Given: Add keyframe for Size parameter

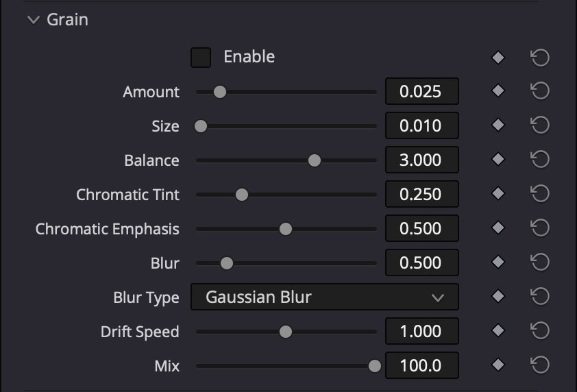Looking at the screenshot, I should pyautogui.click(x=498, y=126).
